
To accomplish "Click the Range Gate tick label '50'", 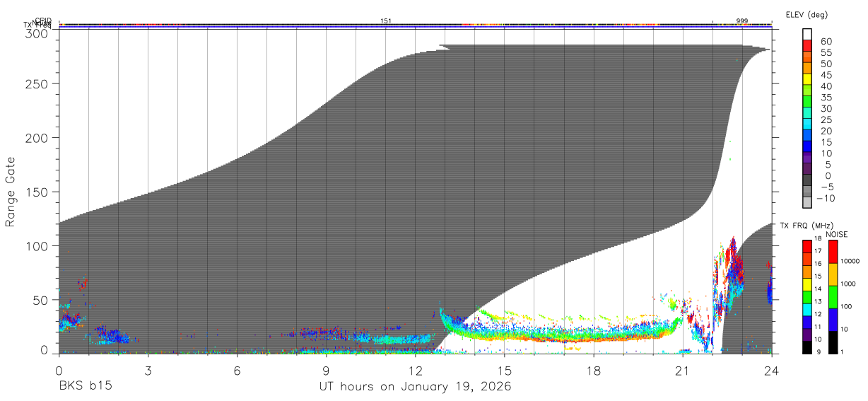I will (x=41, y=300).
